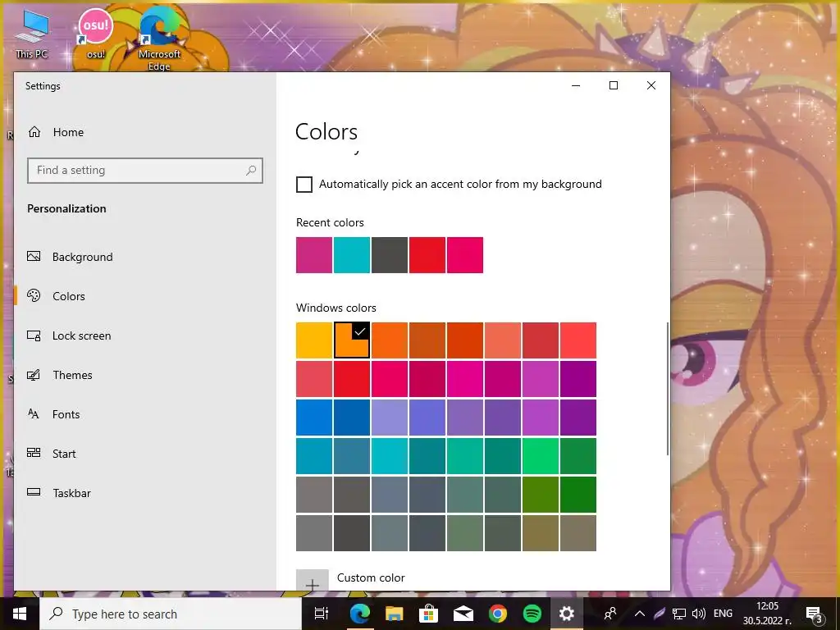Pick the hot pink recent color
840x630 pixels.
(x=465, y=255)
